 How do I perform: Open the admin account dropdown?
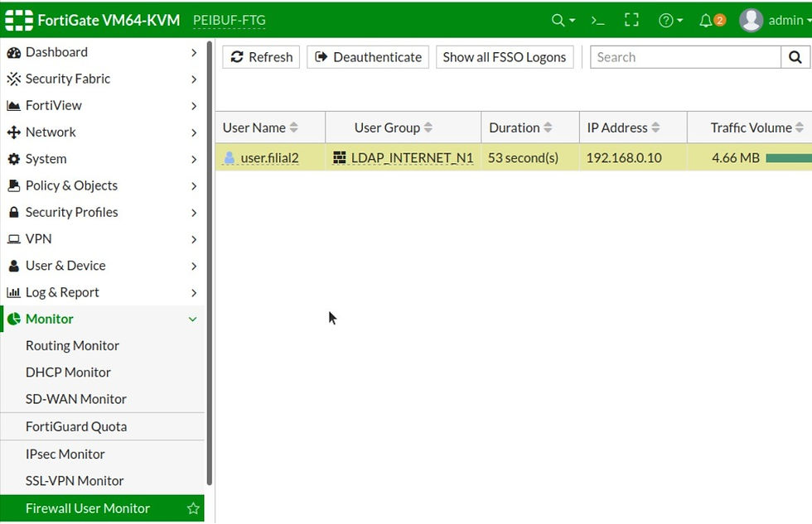[789, 20]
